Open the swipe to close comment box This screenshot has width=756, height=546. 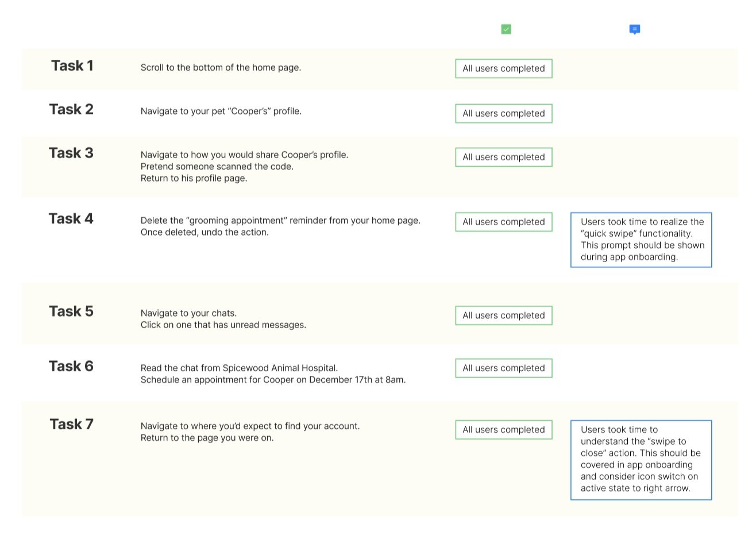(641, 460)
